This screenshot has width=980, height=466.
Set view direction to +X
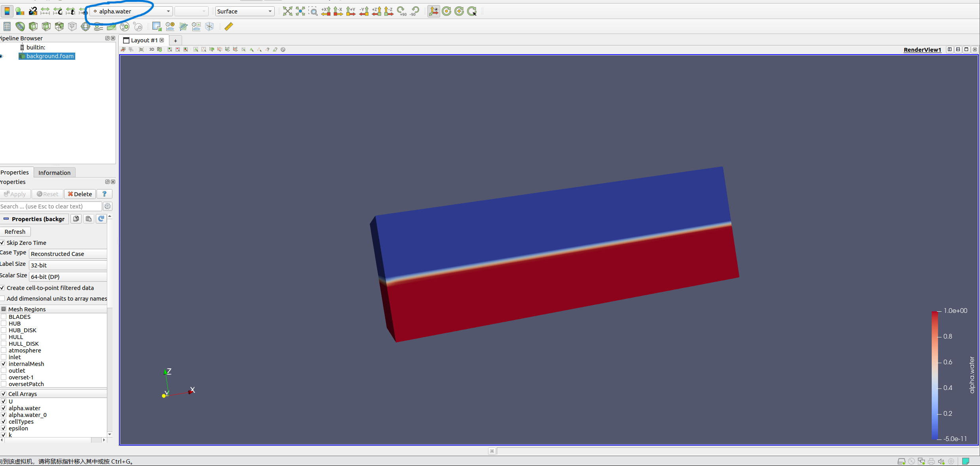pyautogui.click(x=326, y=11)
